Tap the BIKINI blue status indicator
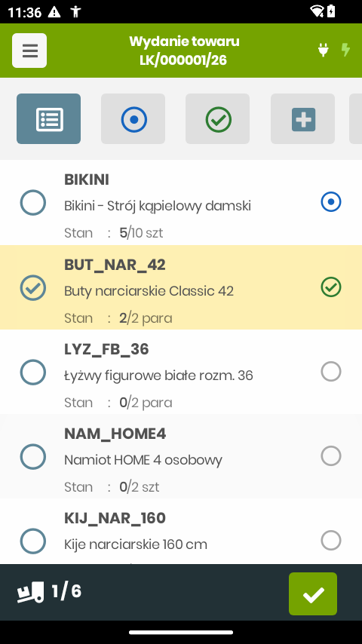This screenshot has height=644, width=362. pyautogui.click(x=331, y=201)
